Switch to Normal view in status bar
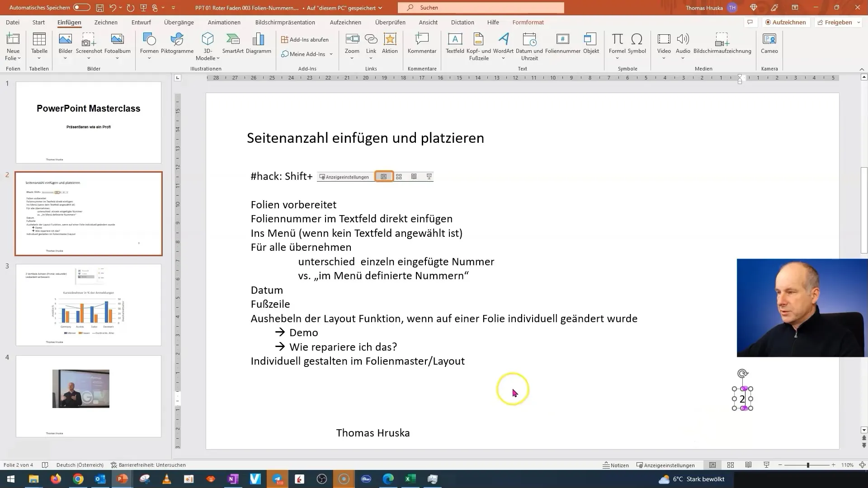Screen dimensions: 868x488 click(712, 465)
